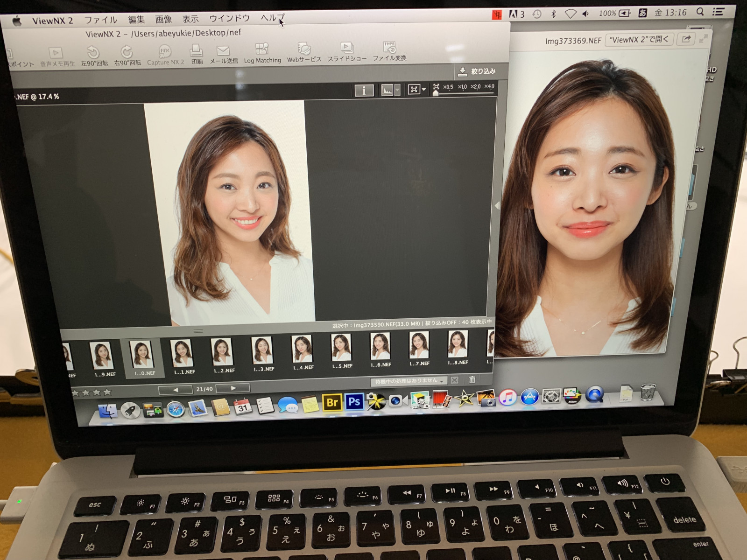Open System Preferences from the Dock
This screenshot has height=560, width=747.
[551, 396]
